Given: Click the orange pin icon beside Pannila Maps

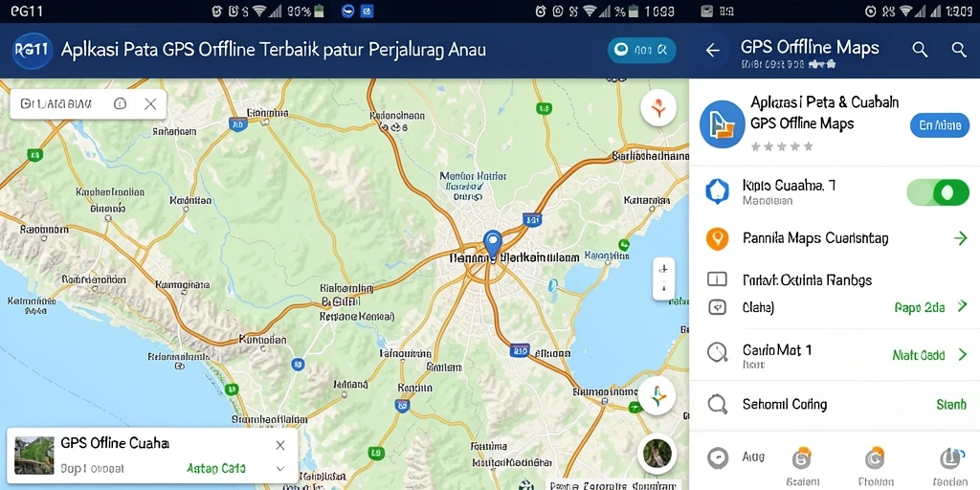Looking at the screenshot, I should [717, 238].
